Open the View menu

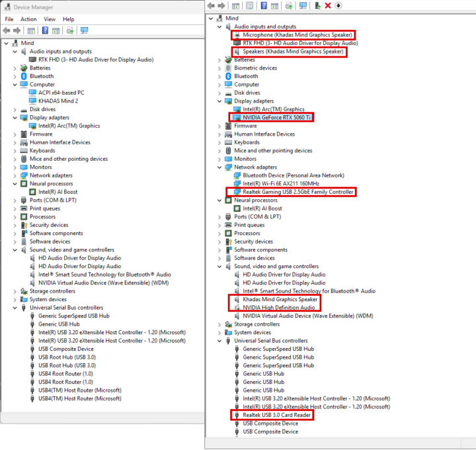click(50, 19)
